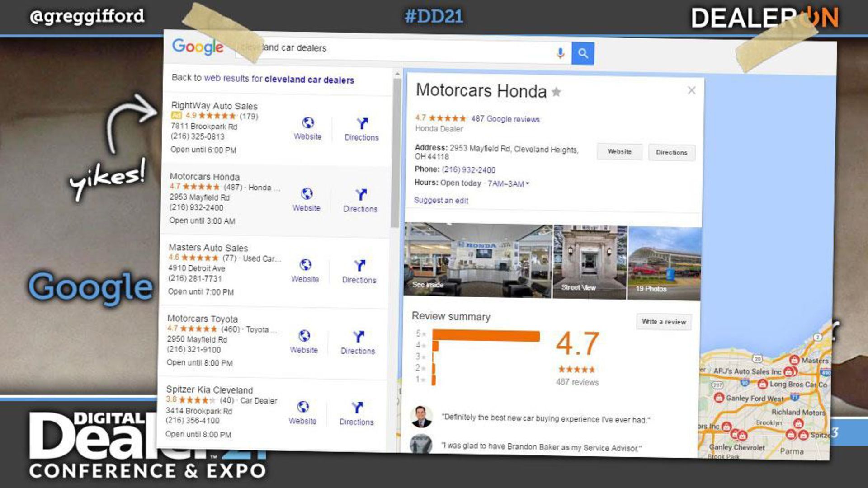Click Long Bros Car Co map pin
The height and width of the screenshot is (488, 868).
763,384
